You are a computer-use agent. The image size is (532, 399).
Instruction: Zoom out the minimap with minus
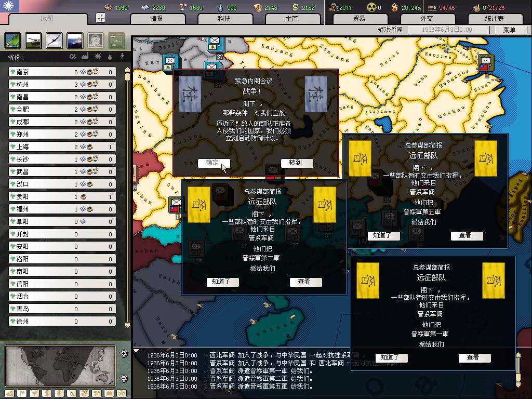click(x=124, y=378)
